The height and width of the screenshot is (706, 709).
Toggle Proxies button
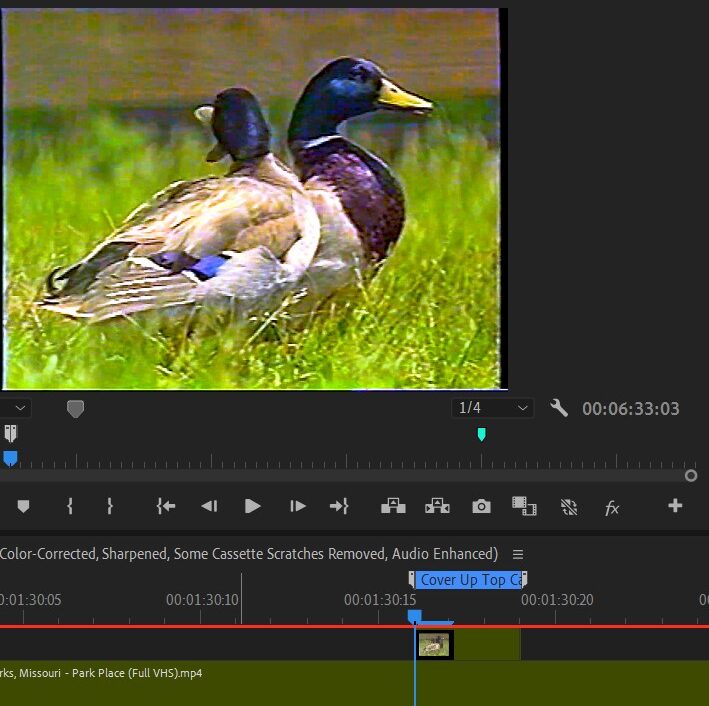569,507
